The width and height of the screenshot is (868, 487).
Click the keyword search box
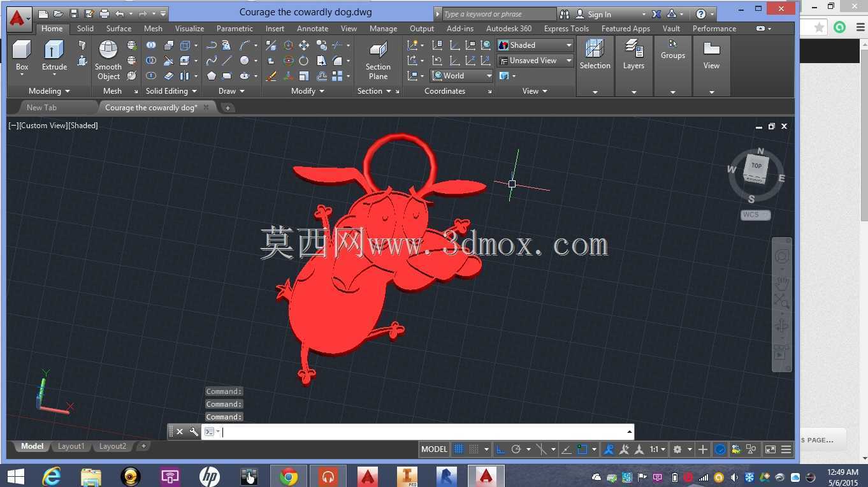499,14
